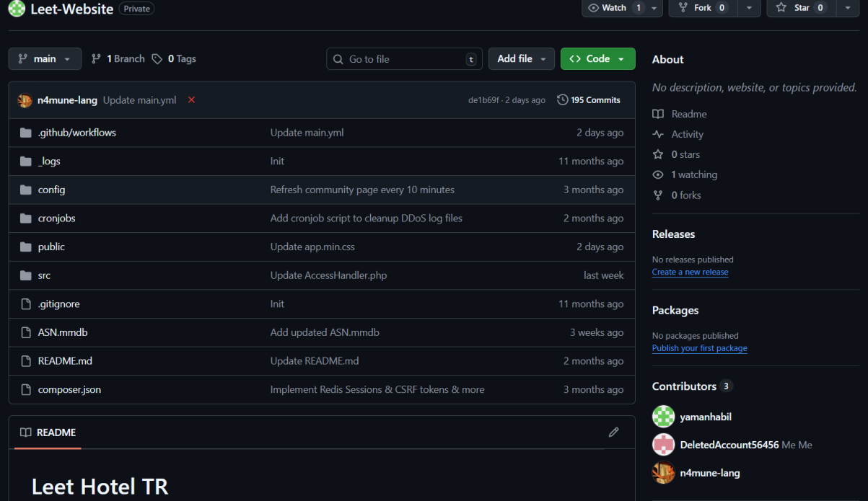Click the .github/workflows folder icon

(x=26, y=133)
